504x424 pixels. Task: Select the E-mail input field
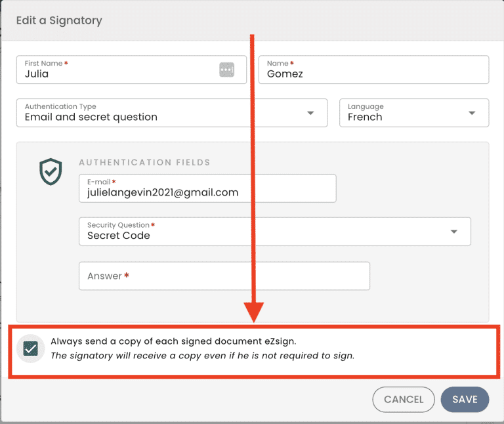tap(207, 188)
